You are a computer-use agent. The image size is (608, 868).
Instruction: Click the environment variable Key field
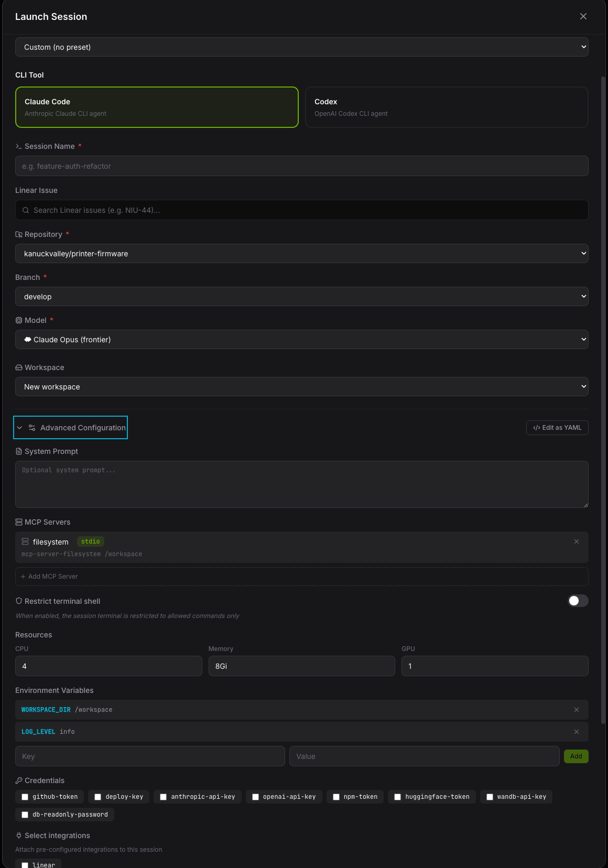[x=150, y=756]
